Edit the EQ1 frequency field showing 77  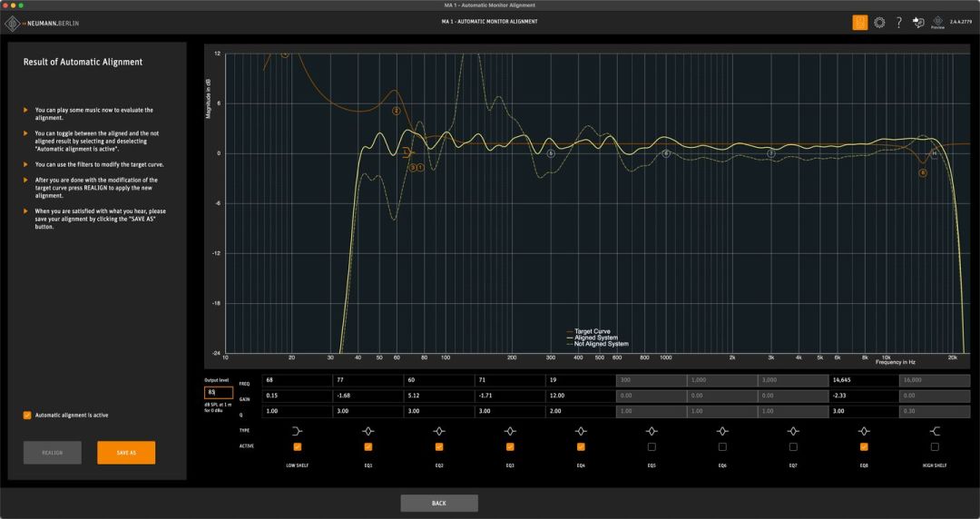(x=368, y=380)
